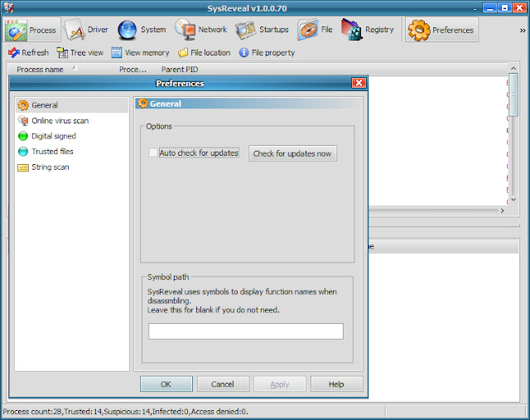
Task: Close the Preferences dialog
Action: click(359, 83)
